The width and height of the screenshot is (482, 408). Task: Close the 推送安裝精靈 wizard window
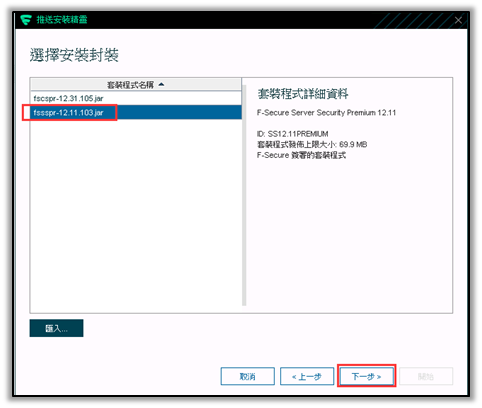(458, 20)
